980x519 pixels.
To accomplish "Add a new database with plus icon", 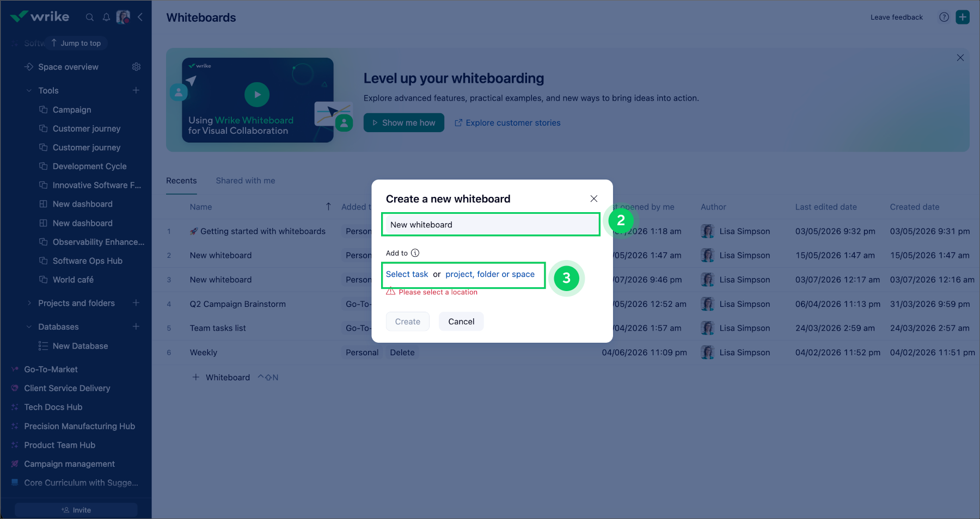I will 136,326.
